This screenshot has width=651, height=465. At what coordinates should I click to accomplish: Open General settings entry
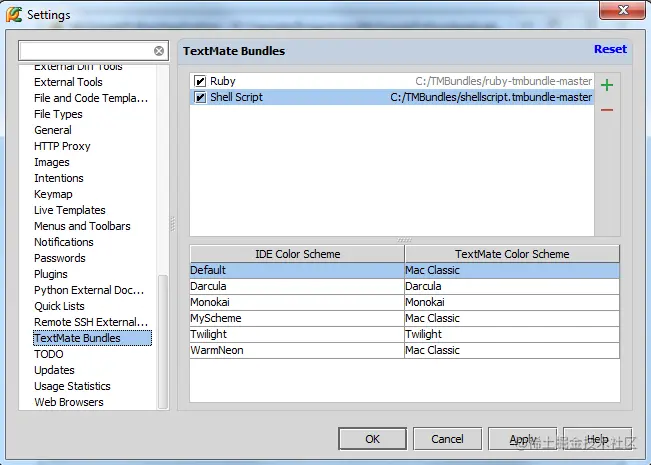coord(53,130)
